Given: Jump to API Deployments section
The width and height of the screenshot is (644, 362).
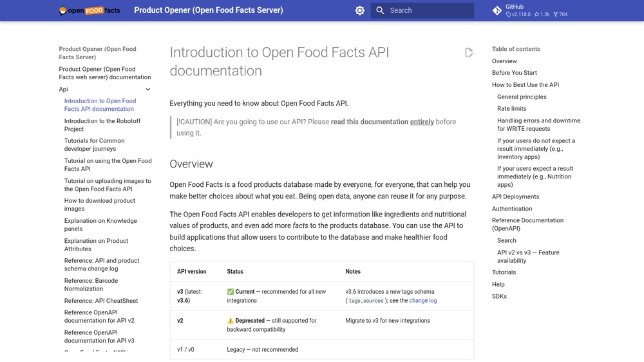Looking at the screenshot, I should 515,197.
